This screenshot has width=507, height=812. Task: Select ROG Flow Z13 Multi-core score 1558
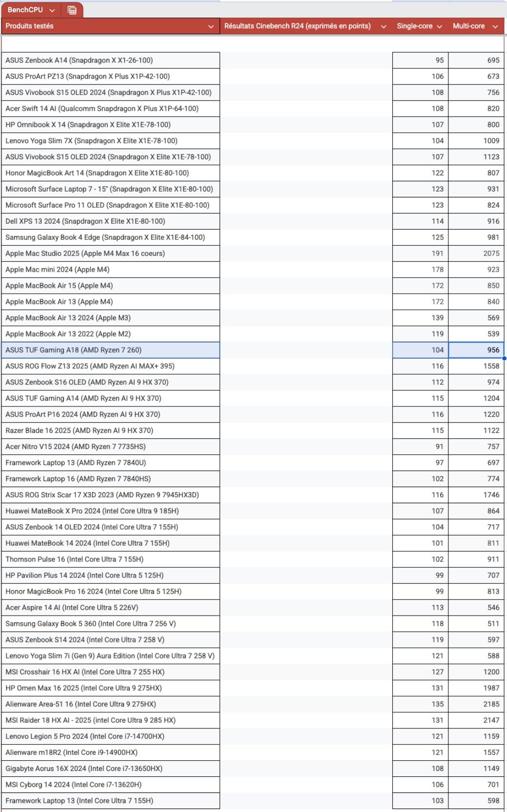tap(476, 366)
